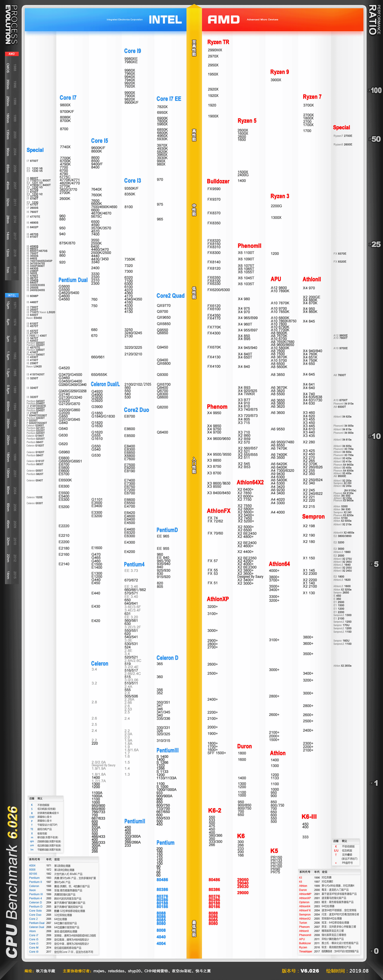383x980 pixels.
Task: Click the PentiumIII heading
Action: point(168,750)
